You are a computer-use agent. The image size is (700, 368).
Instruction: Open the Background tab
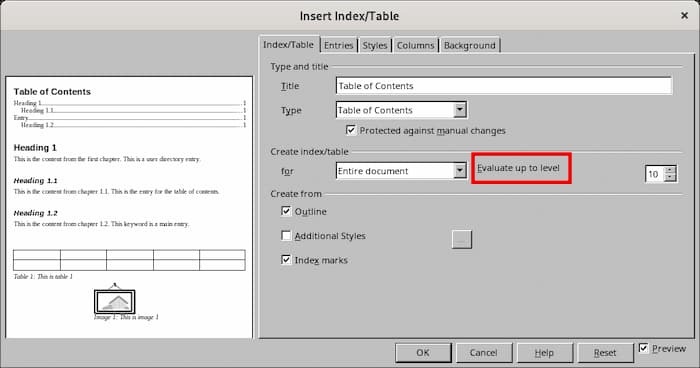(470, 46)
